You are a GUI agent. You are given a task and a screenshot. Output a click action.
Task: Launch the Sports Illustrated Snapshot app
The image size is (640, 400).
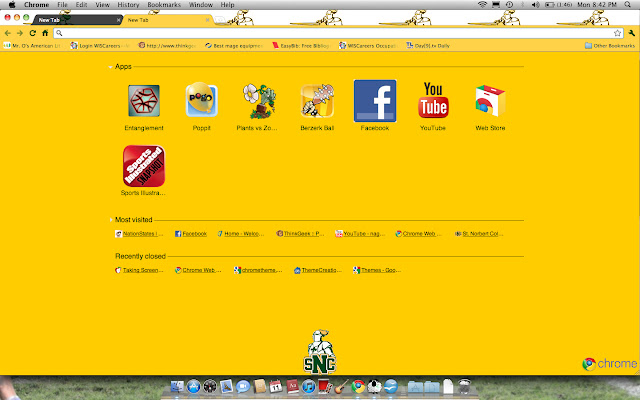point(144,166)
